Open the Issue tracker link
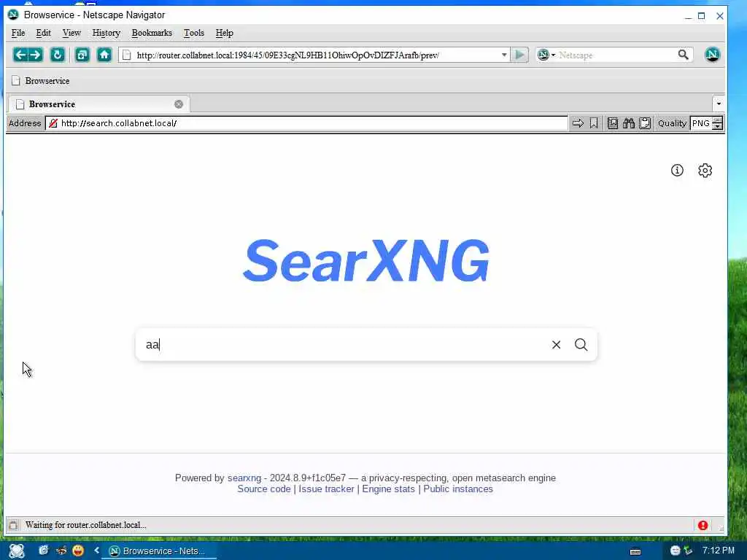The height and width of the screenshot is (560, 747). (x=326, y=489)
